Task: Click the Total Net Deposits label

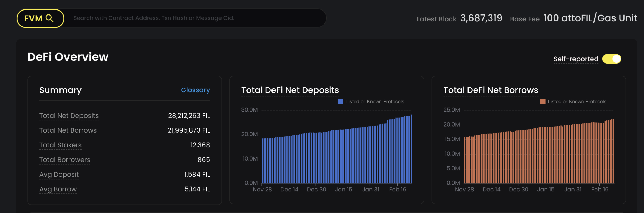Action: pyautogui.click(x=69, y=115)
